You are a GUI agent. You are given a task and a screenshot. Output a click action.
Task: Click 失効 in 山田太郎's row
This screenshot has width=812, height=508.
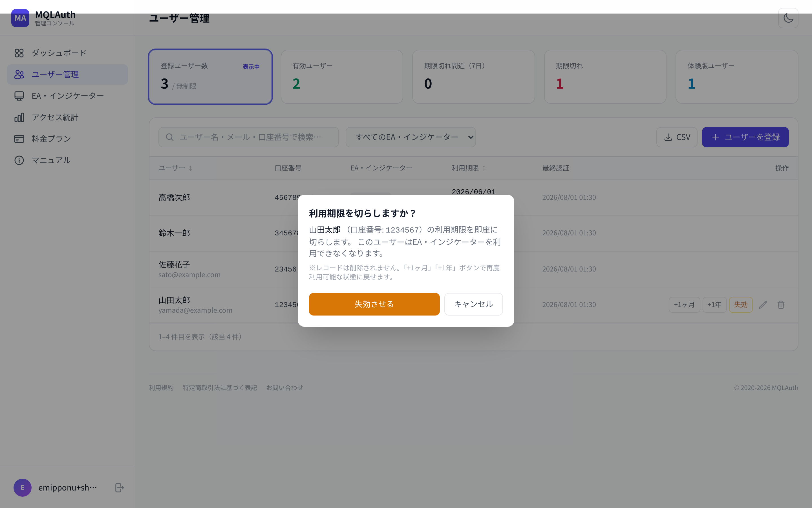click(741, 305)
